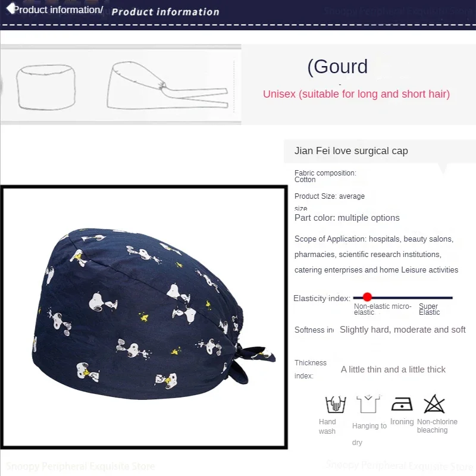Click the white back arrow in header
This screenshot has width=476, height=476.
[10, 8]
